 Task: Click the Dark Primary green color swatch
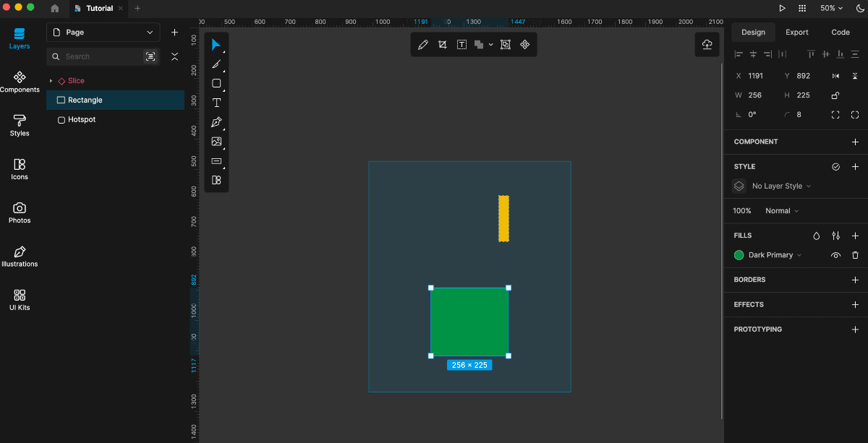coord(739,255)
